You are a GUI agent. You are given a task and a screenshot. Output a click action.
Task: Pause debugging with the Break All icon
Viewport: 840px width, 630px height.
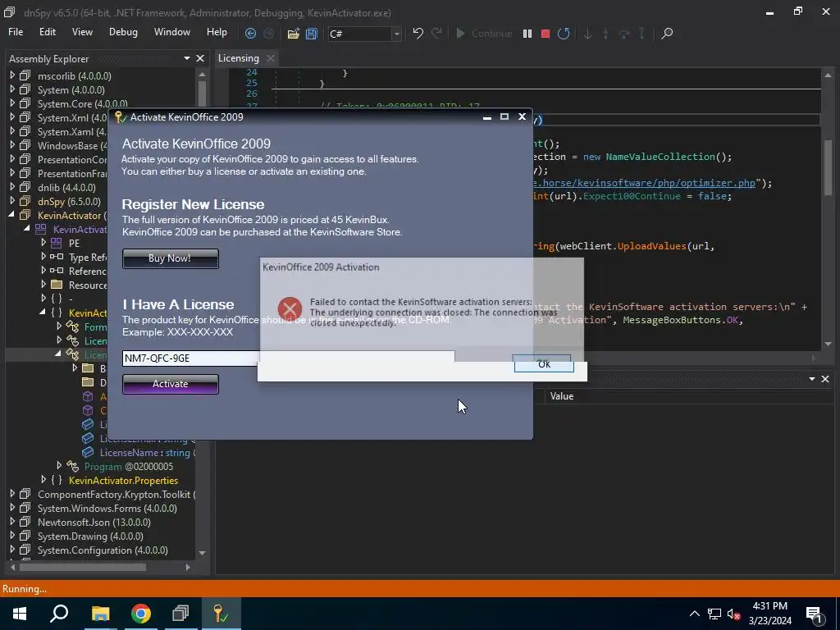click(527, 33)
